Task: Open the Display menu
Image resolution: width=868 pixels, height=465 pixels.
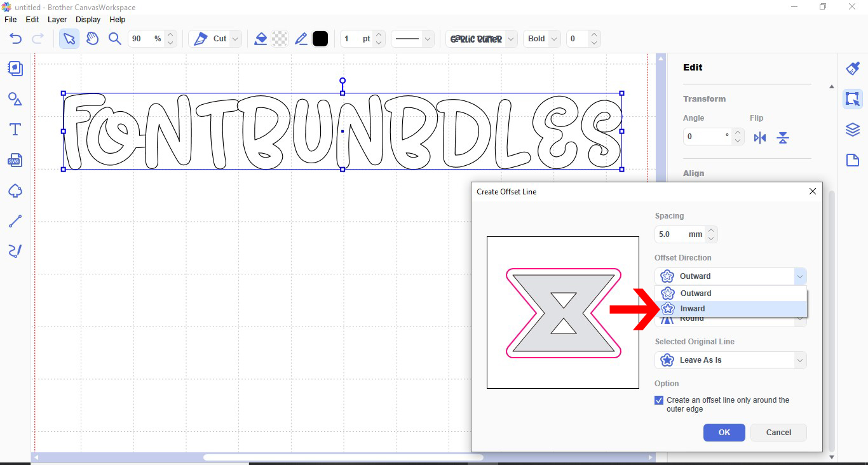Action: coord(88,20)
